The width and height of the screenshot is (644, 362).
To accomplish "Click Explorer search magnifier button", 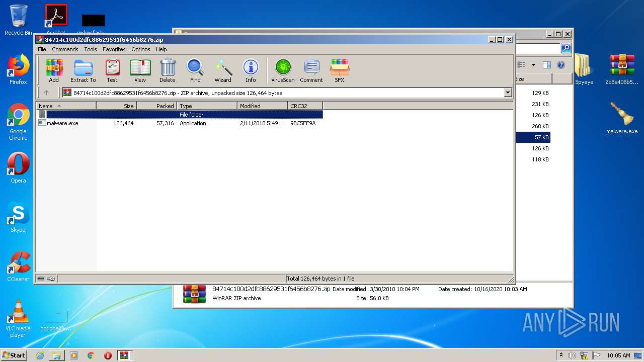I will click(x=566, y=48).
